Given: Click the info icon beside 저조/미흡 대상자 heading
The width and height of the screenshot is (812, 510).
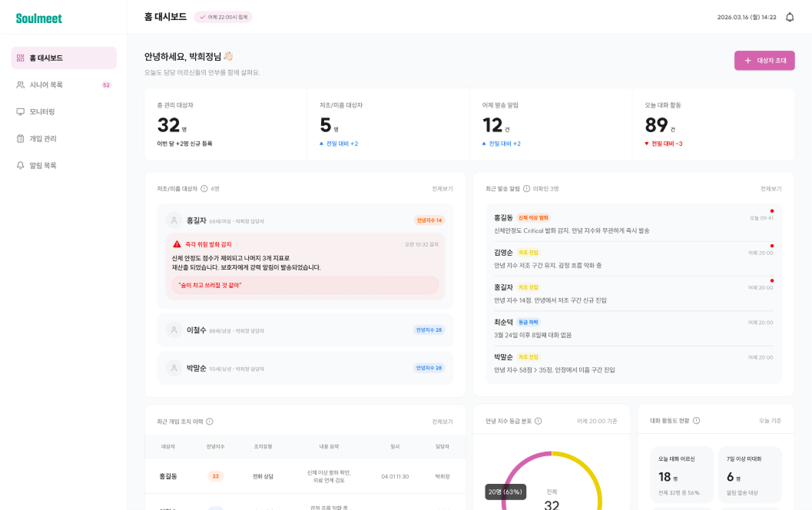Looking at the screenshot, I should 204,189.
